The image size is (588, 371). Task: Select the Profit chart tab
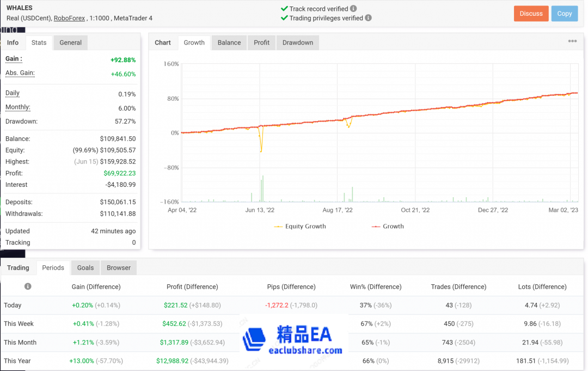click(x=262, y=42)
